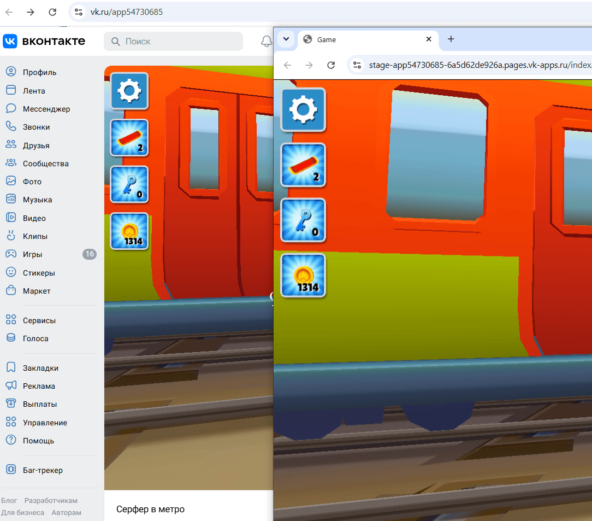Viewport: 592px width, 521px height.
Task: Click the Помощь question mark icon
Action: (11, 440)
